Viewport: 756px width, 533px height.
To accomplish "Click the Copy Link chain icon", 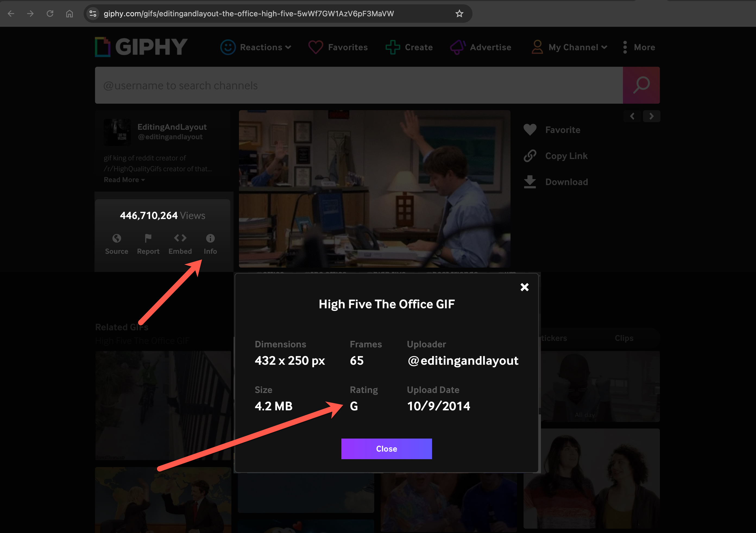I will [530, 156].
